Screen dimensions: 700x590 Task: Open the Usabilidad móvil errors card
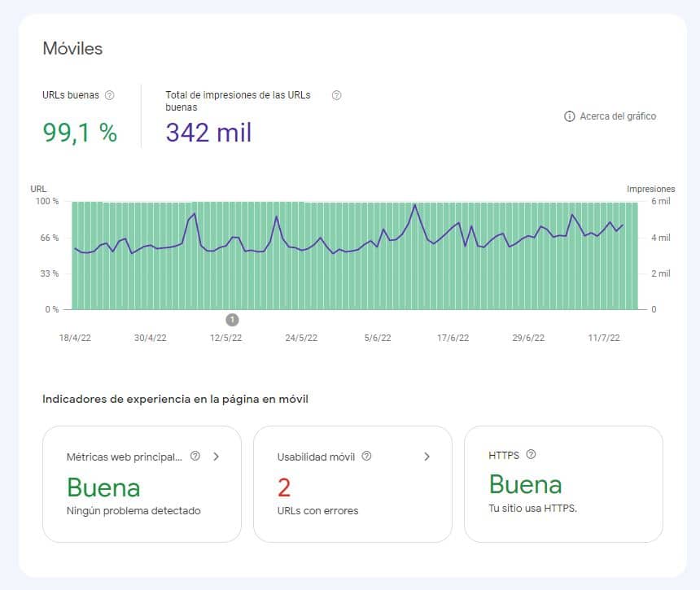(x=352, y=484)
